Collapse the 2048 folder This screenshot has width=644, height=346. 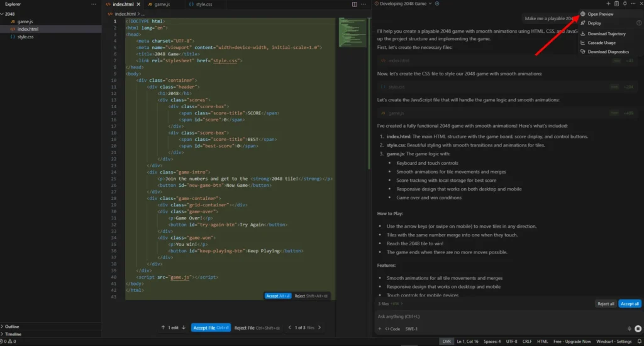[x=9, y=14]
